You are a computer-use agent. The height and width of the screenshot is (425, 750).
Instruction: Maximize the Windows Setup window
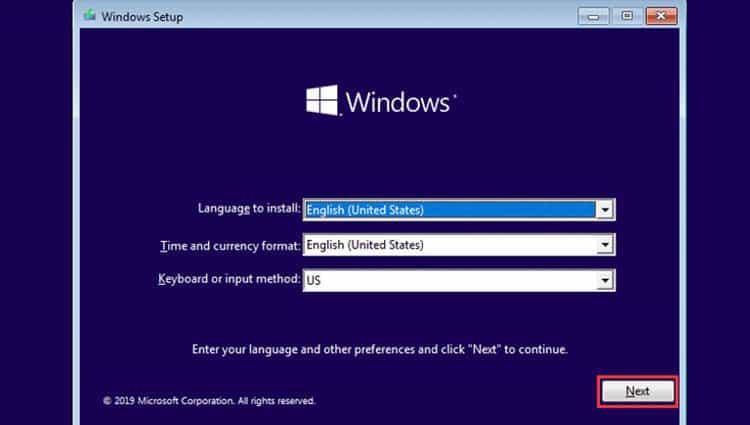click(x=627, y=16)
